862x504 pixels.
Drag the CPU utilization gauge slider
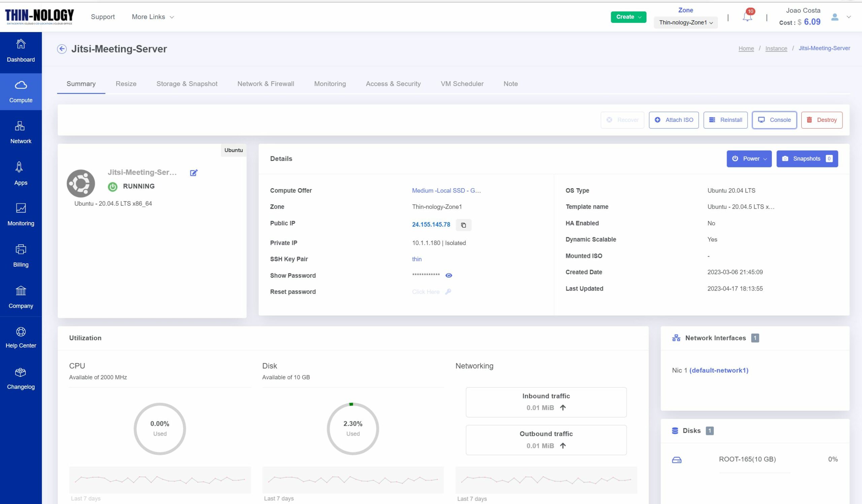coord(160,428)
